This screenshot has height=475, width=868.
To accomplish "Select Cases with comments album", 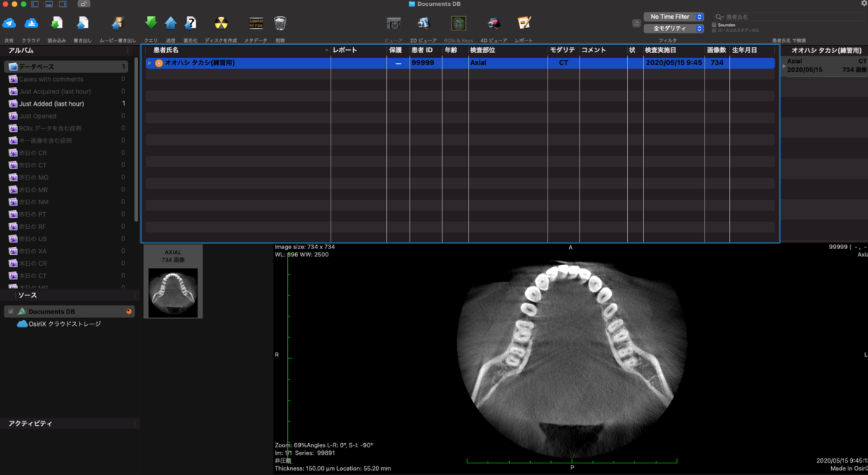I will [66, 79].
